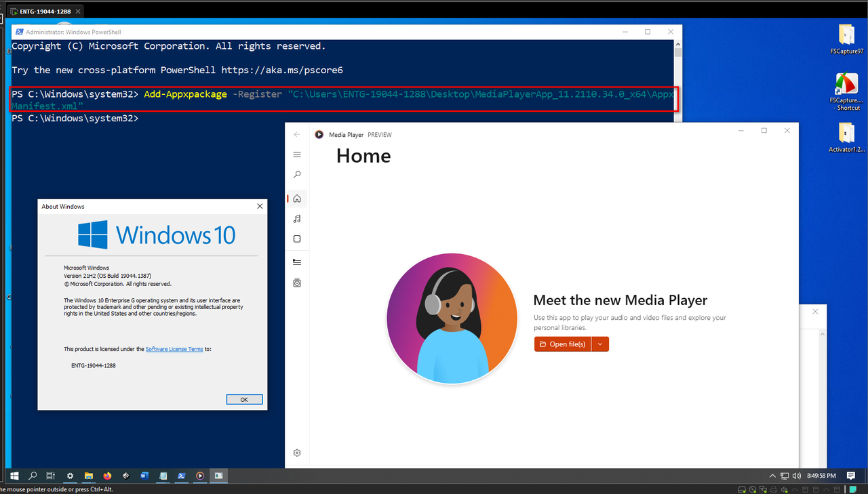The height and width of the screenshot is (494, 868).
Task: Select Home in Media Player sidebar
Action: pos(296,199)
